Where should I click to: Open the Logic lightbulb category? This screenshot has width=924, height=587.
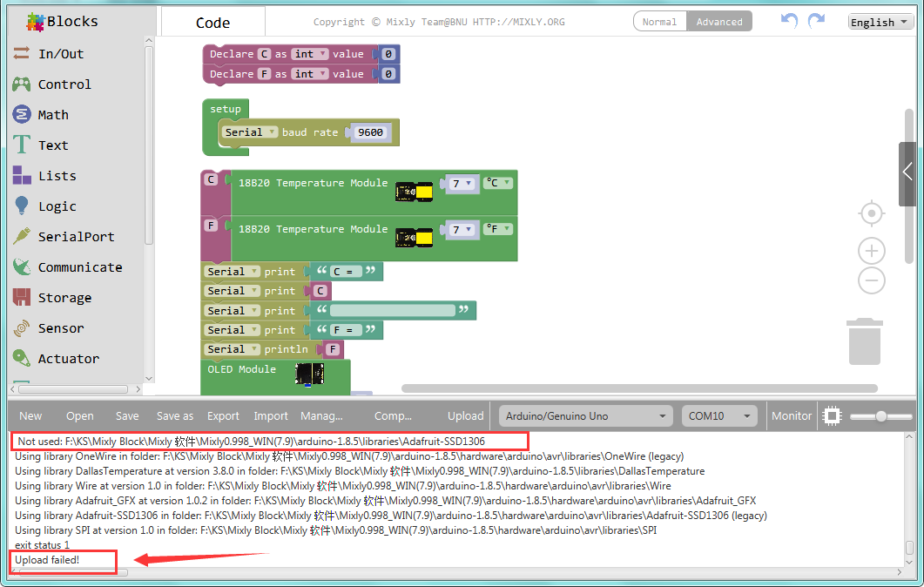44,206
